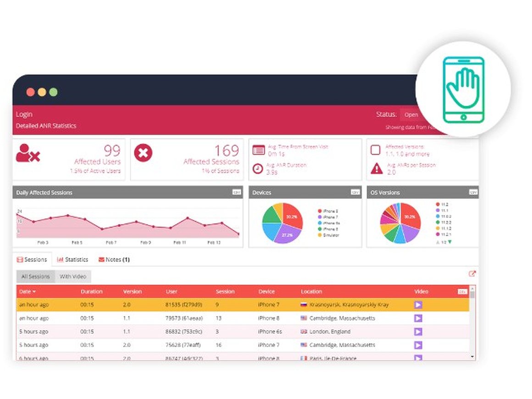The image size is (532, 399).
Task: Open sessions list in external window icon
Action: coord(472,274)
